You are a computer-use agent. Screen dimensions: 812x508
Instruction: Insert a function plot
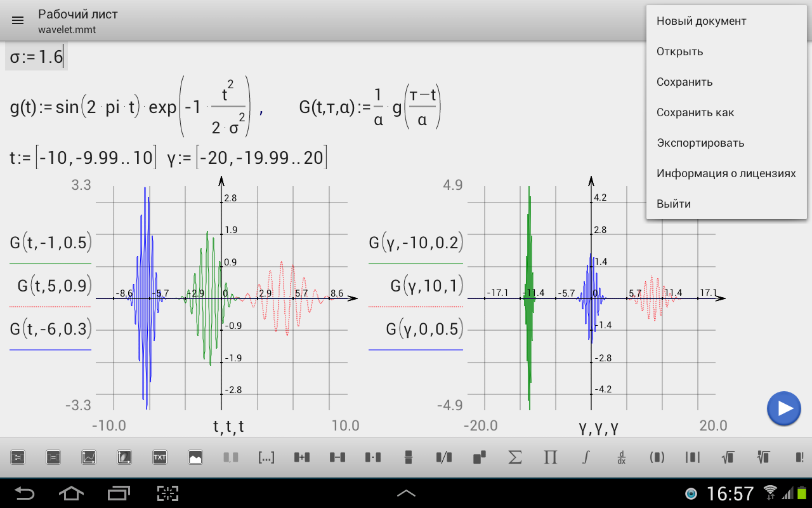pyautogui.click(x=89, y=457)
